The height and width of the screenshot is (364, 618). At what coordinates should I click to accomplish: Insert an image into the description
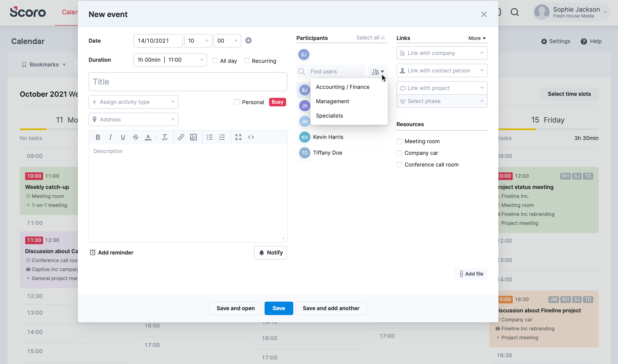click(193, 137)
